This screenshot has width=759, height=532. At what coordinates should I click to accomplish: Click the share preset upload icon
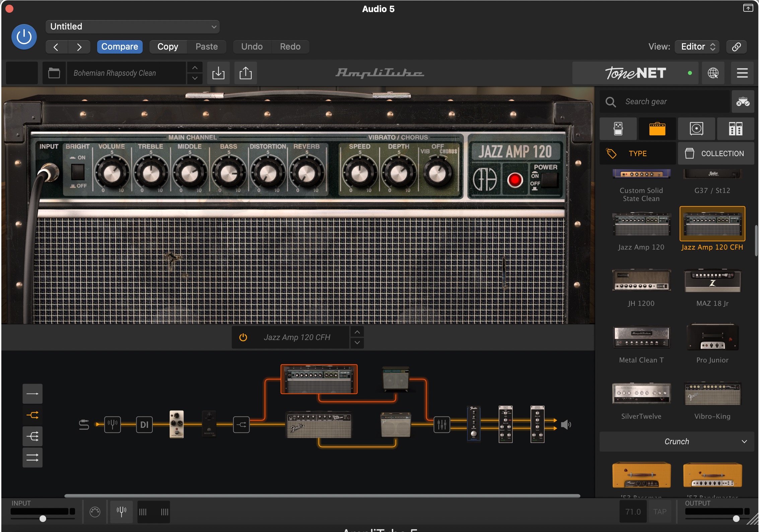pos(246,73)
